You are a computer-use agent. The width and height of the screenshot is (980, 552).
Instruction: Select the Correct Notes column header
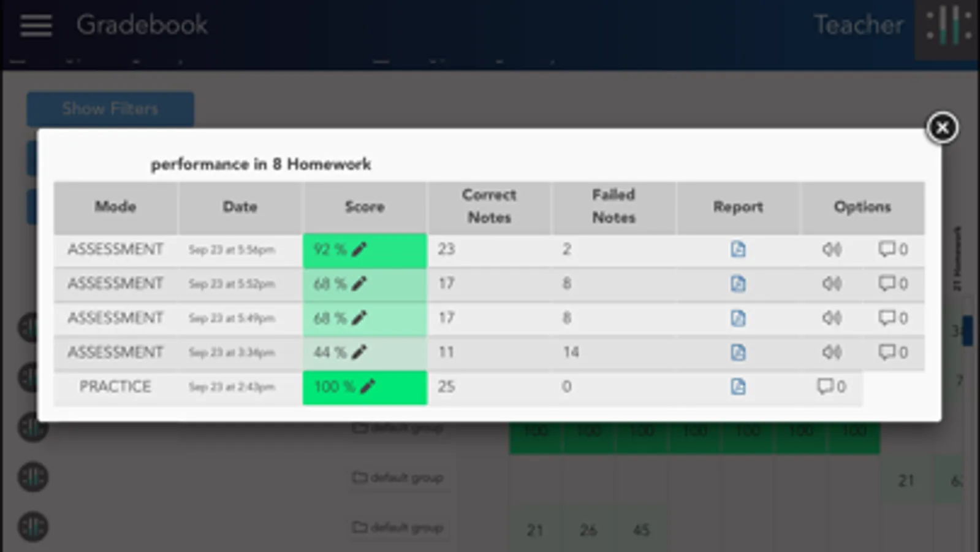[x=489, y=207]
